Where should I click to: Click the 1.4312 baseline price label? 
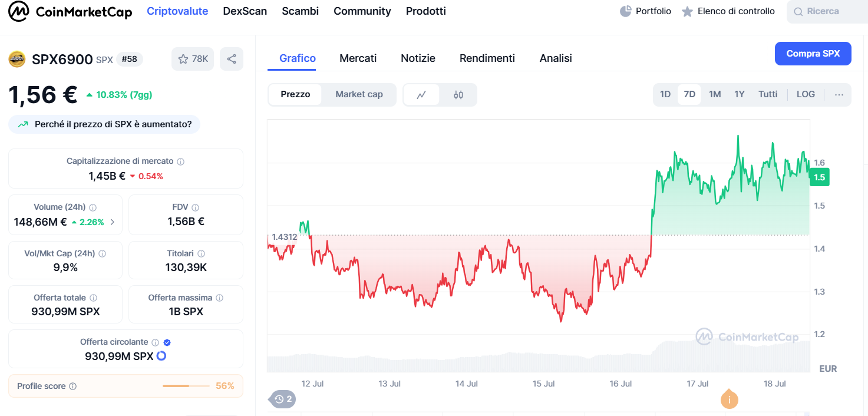(285, 236)
